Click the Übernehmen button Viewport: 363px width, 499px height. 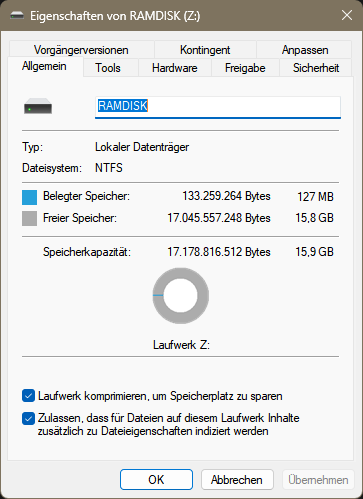(x=318, y=480)
